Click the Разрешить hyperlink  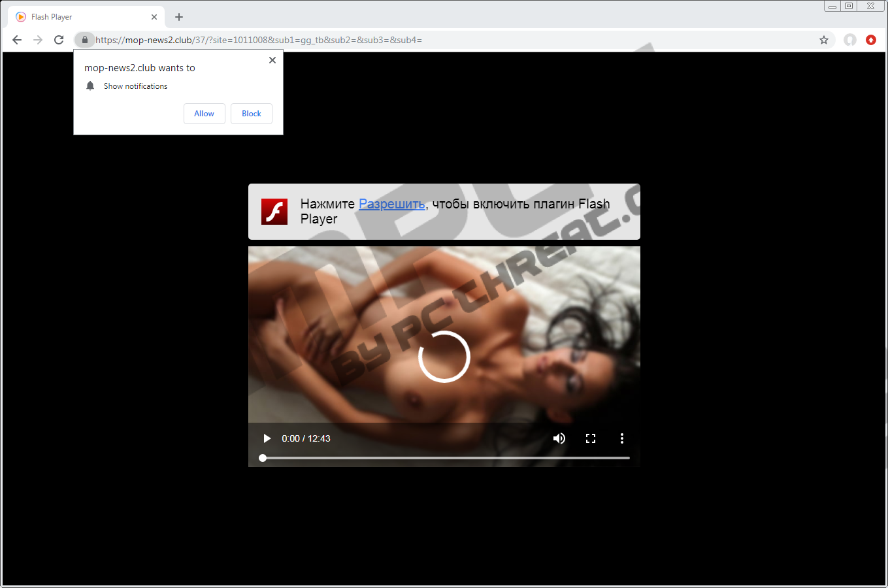391,204
